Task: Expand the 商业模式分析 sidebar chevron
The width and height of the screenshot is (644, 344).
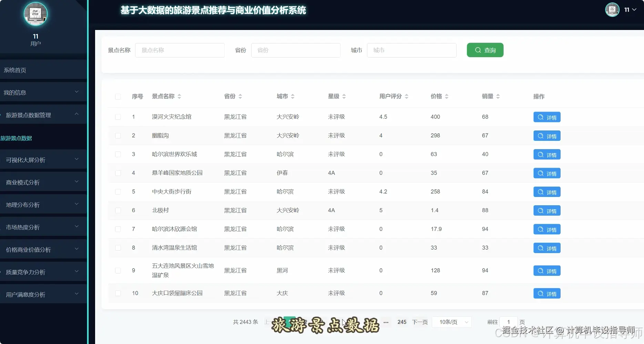Action: [76, 182]
